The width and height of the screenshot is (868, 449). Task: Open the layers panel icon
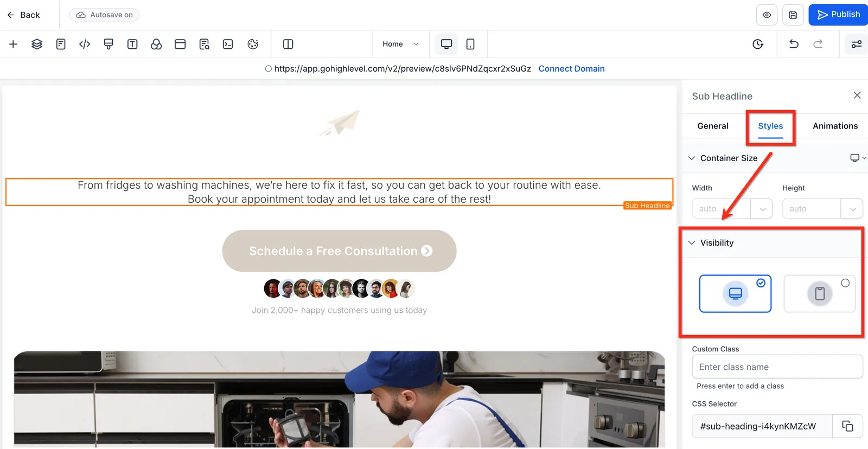[x=37, y=44]
